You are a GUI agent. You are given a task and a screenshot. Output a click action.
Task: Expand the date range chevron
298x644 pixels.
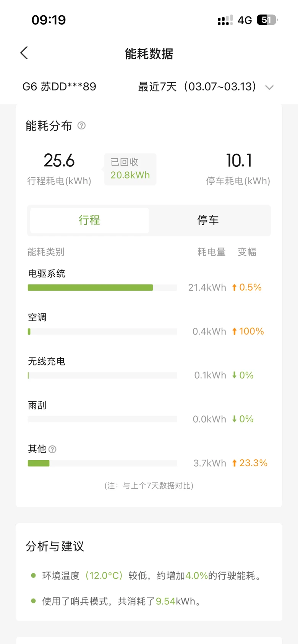pos(269,87)
